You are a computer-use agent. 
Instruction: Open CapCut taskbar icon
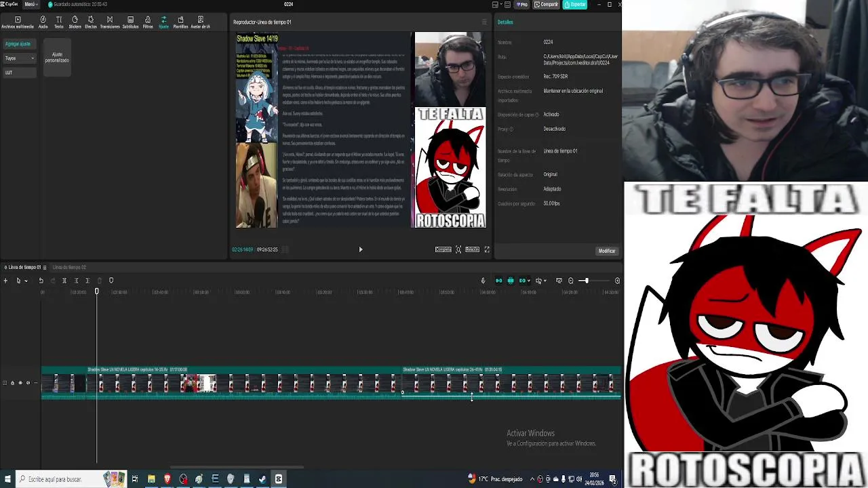[278, 479]
